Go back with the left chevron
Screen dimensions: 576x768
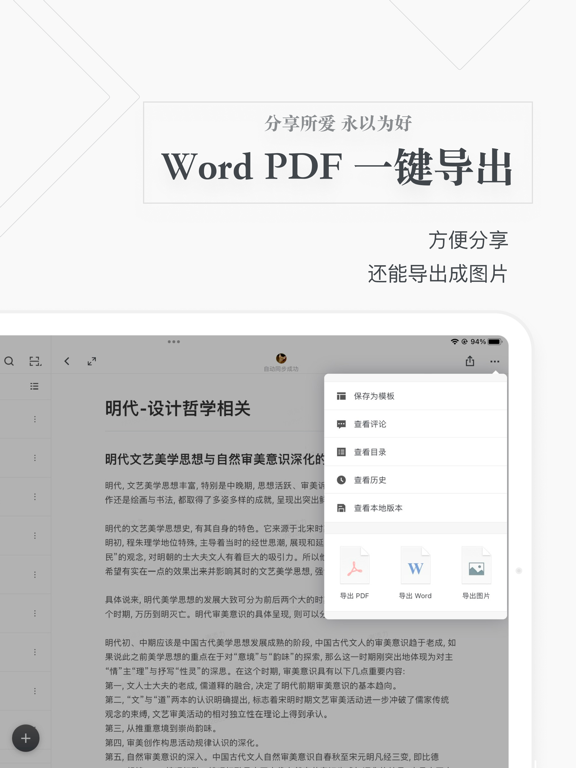67,361
